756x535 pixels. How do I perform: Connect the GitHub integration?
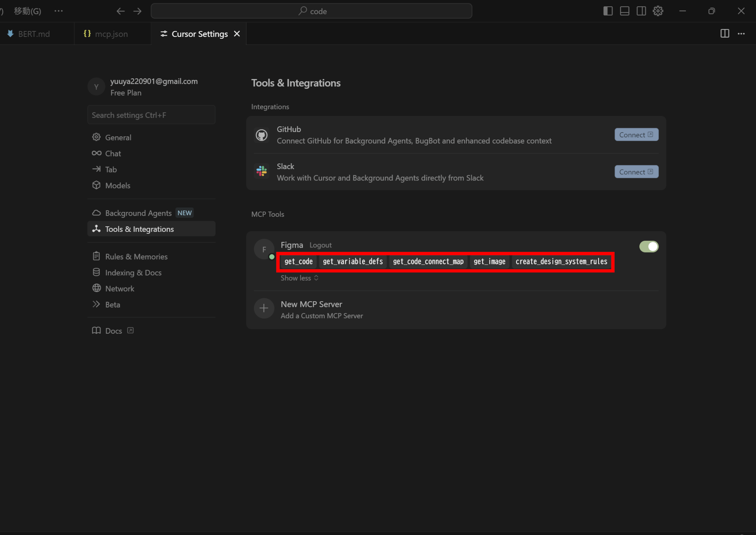[636, 135]
